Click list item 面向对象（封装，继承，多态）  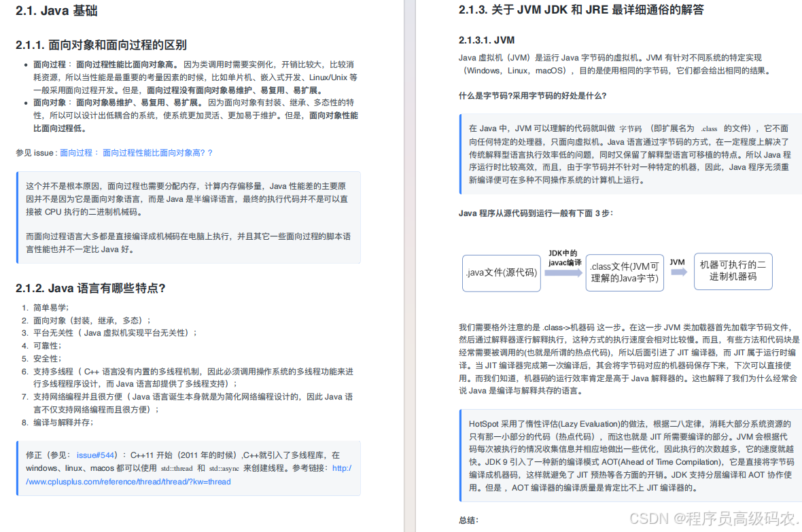pos(86,320)
